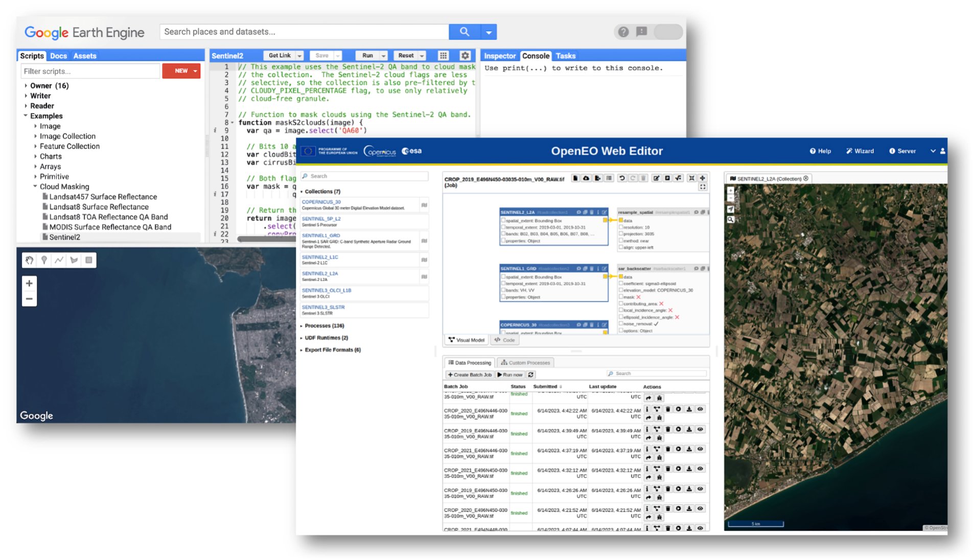The width and height of the screenshot is (973, 560).
Task: Expand the Image Collection examples folder
Action: [36, 136]
